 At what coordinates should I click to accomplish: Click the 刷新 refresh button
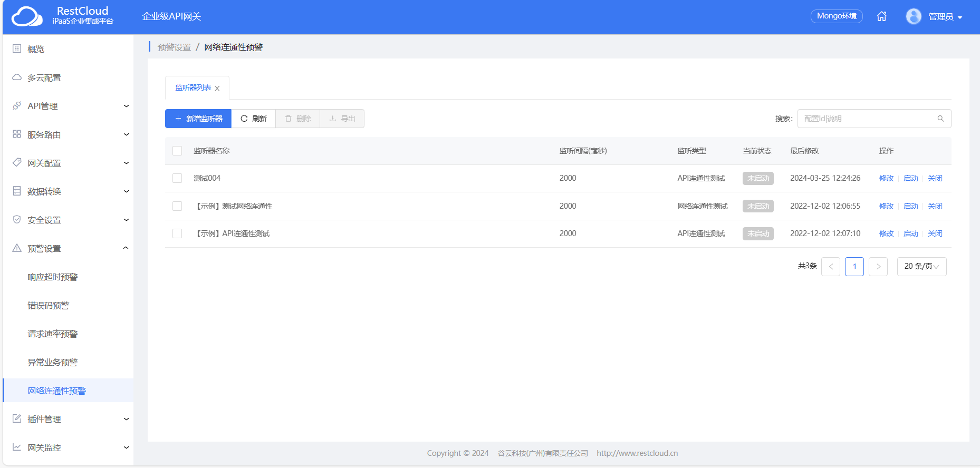tap(254, 119)
